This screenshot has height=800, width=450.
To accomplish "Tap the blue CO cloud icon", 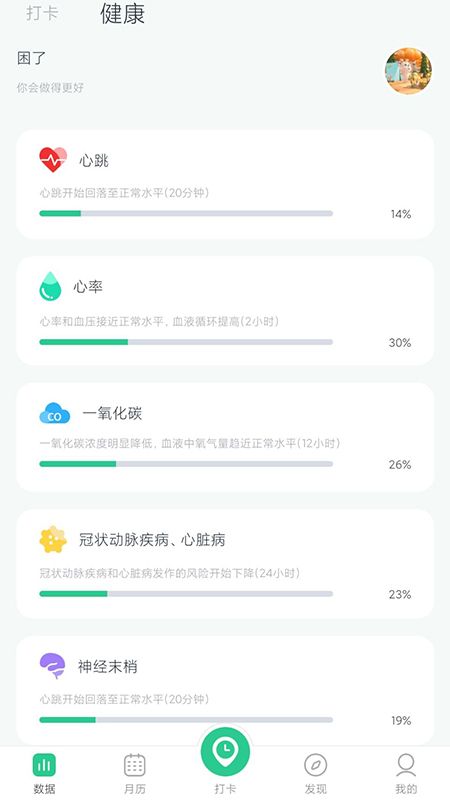I will (55, 413).
